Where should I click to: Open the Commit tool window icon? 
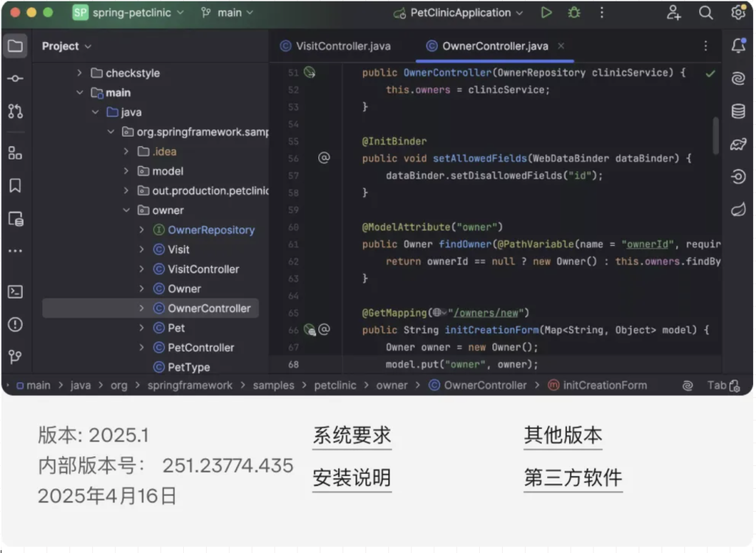(16, 78)
